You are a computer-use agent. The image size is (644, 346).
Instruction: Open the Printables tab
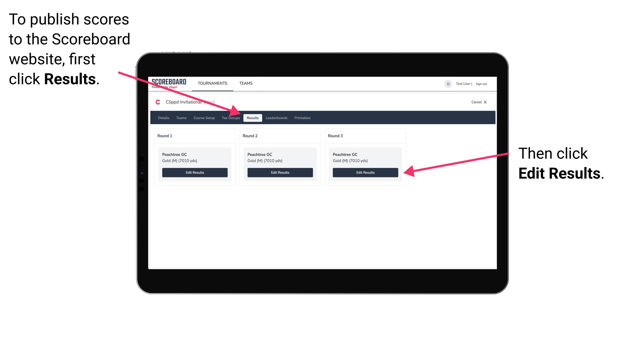pyautogui.click(x=303, y=118)
